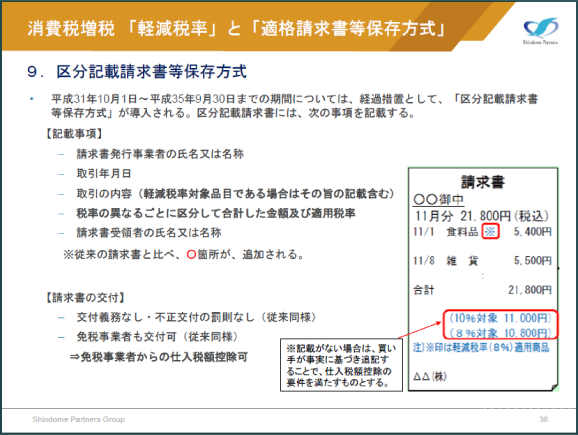Click the Shiodome Partners Group footer text
578x435 pixels.
click(79, 419)
